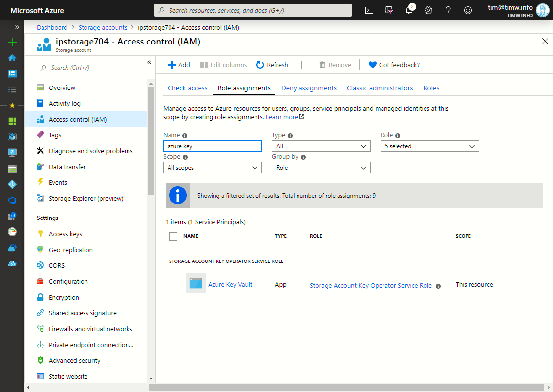553x392 pixels.
Task: Open Cloud Shell from top bar
Action: (x=369, y=10)
